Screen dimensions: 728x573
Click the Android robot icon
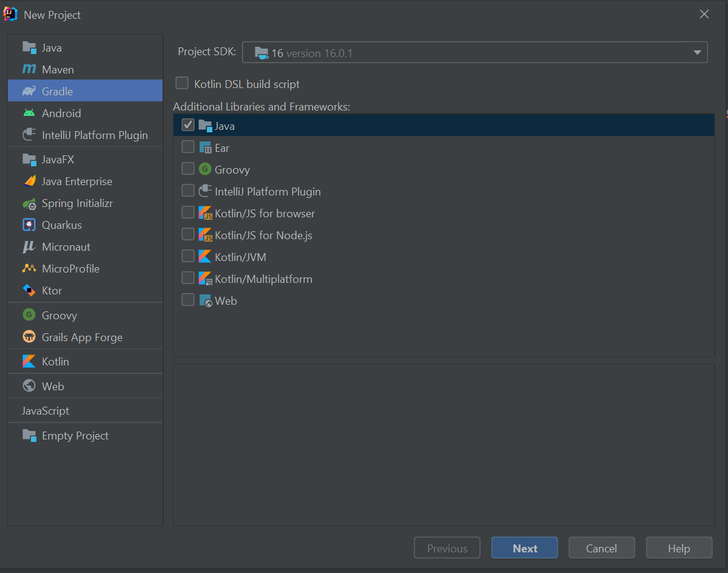tap(29, 113)
